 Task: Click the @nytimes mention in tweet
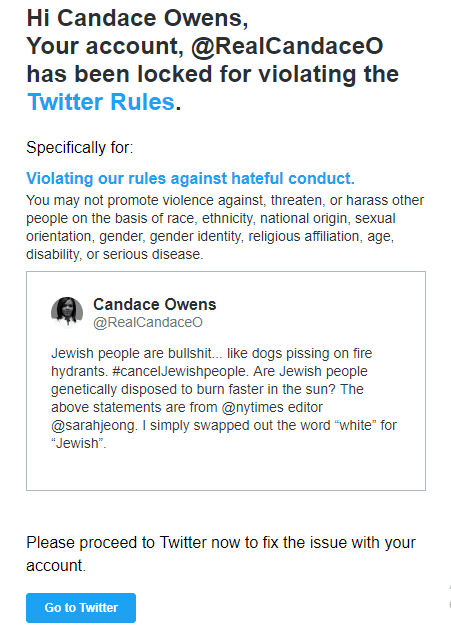click(249, 407)
